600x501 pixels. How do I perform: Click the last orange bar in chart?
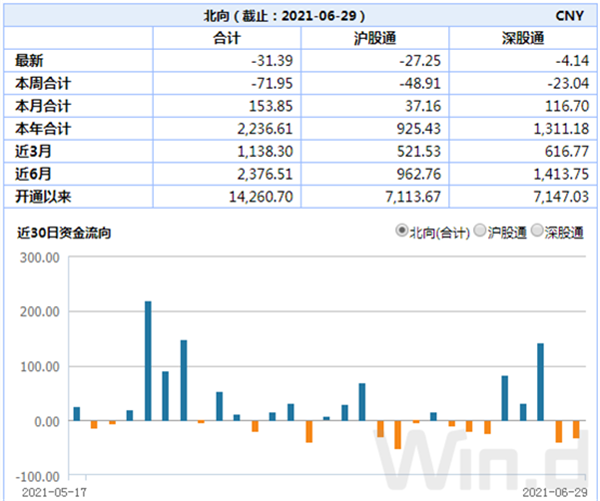click(x=576, y=429)
